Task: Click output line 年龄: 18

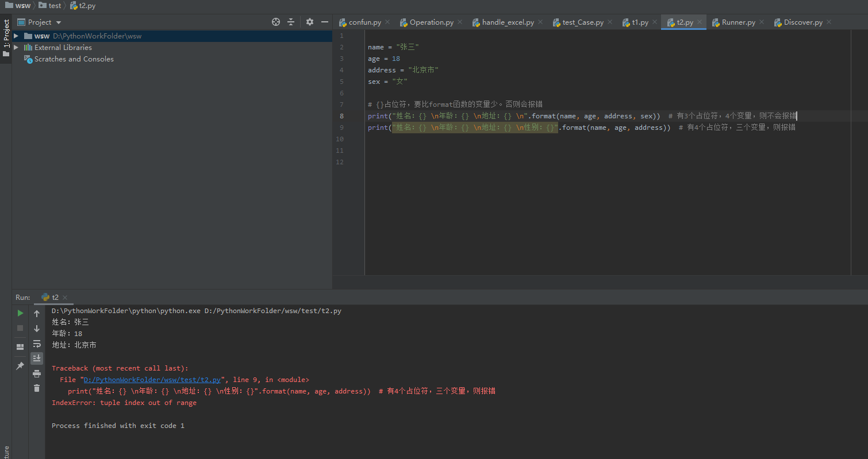Action: tap(67, 334)
